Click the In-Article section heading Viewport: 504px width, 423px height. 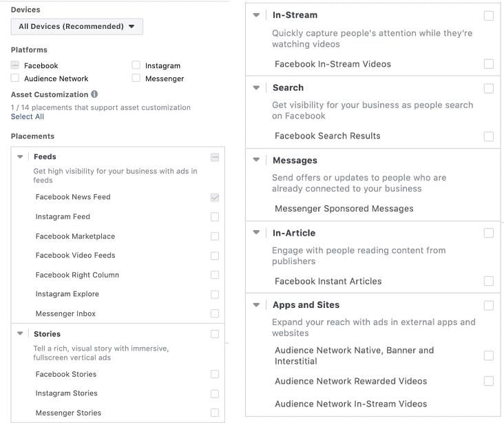(294, 233)
